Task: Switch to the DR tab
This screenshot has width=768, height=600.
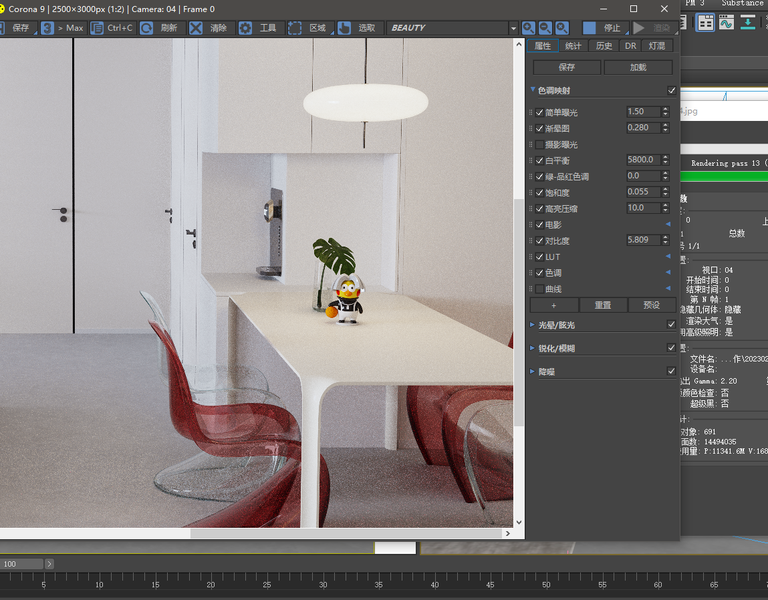Action: click(631, 46)
